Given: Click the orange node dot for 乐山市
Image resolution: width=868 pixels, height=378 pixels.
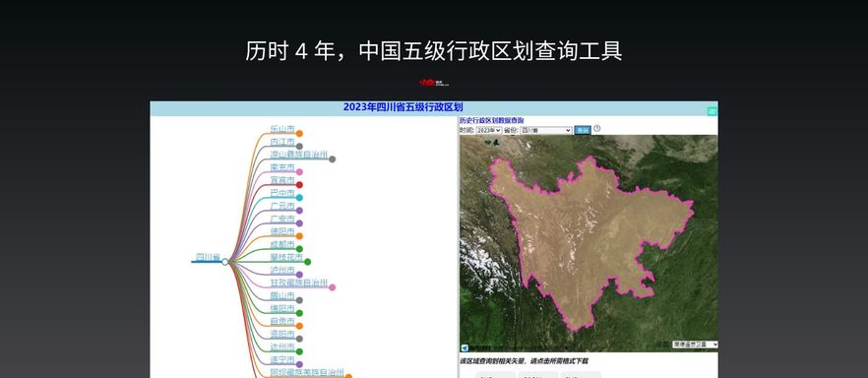Looking at the screenshot, I should 299,133.
